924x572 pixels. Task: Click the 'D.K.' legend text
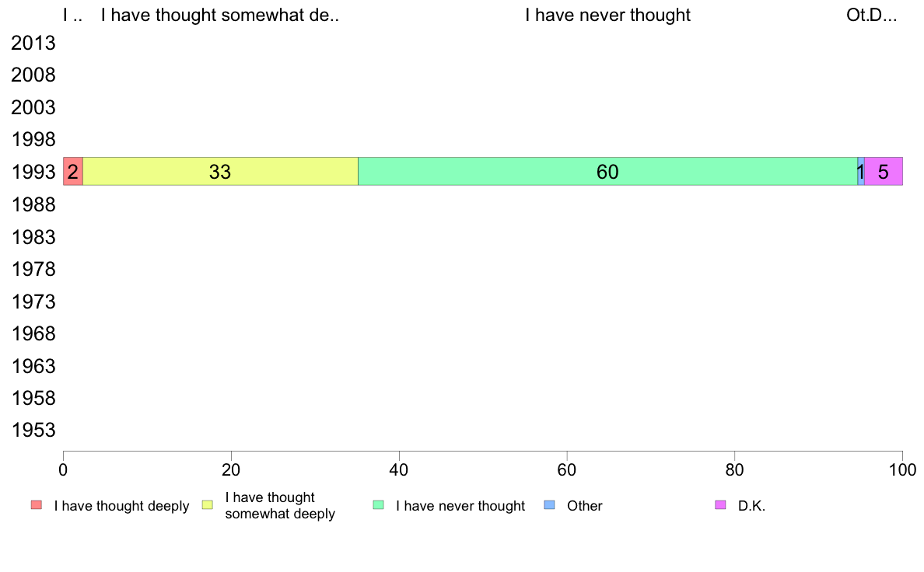pyautogui.click(x=751, y=505)
